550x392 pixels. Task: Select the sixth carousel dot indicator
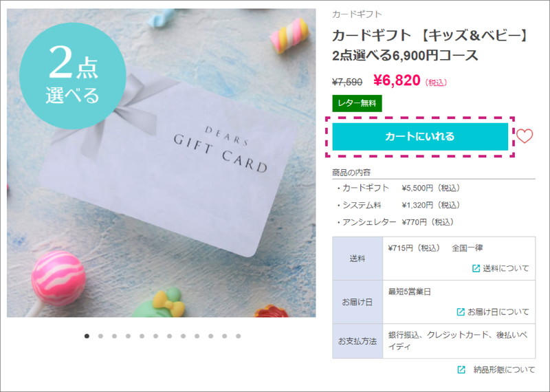click(156, 336)
